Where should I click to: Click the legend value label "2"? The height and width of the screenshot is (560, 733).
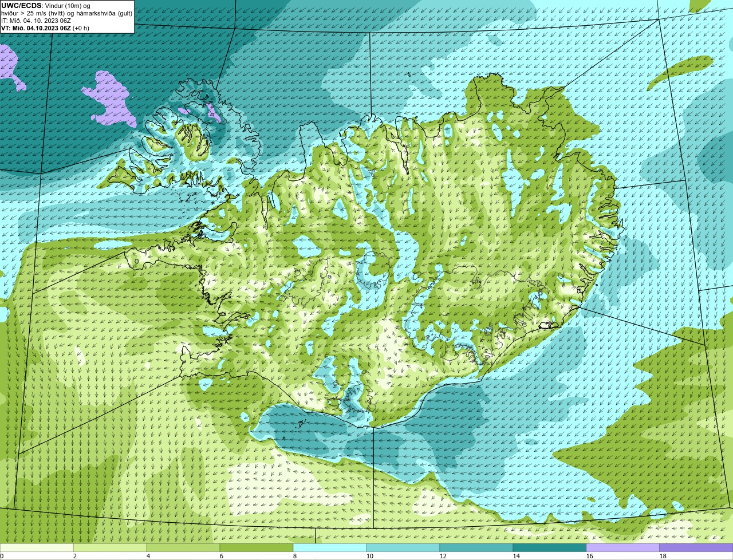pos(75,556)
